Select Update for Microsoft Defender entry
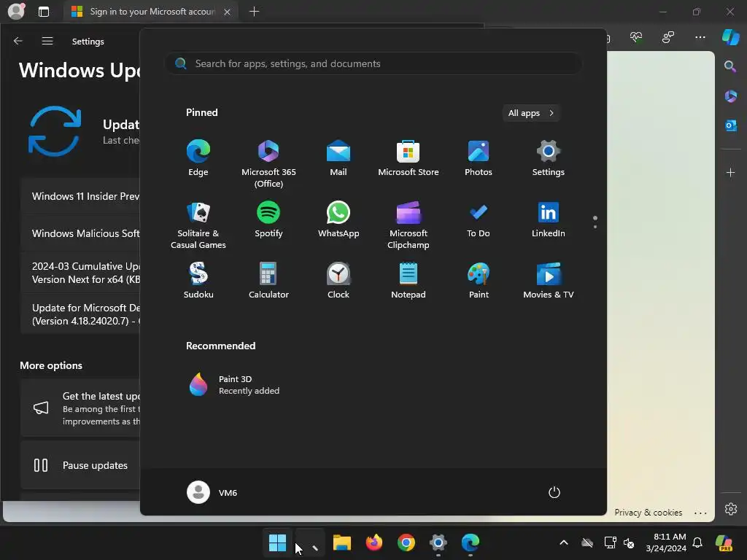The height and width of the screenshot is (560, 747). coord(80,314)
